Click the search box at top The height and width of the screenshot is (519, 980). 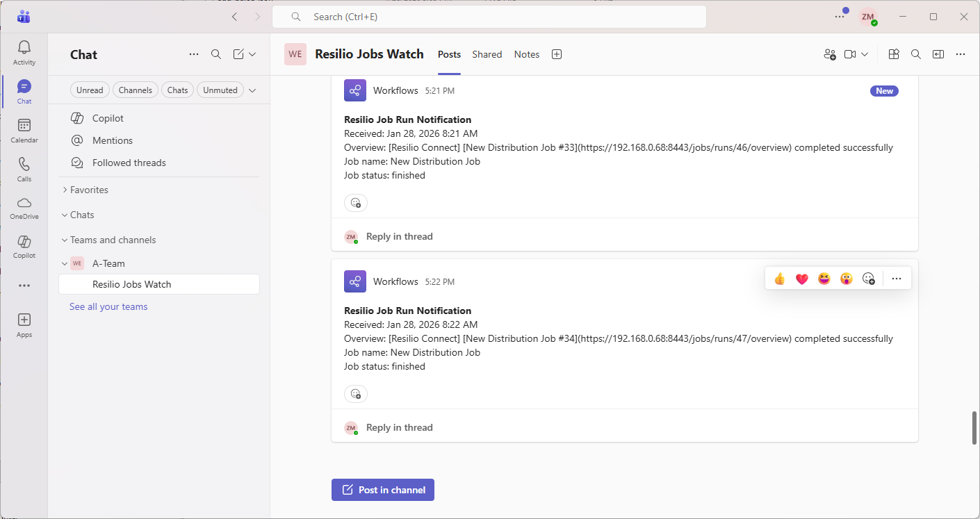click(x=489, y=17)
